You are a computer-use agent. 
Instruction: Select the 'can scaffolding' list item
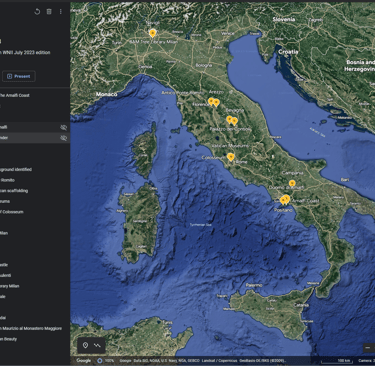pos(14,191)
